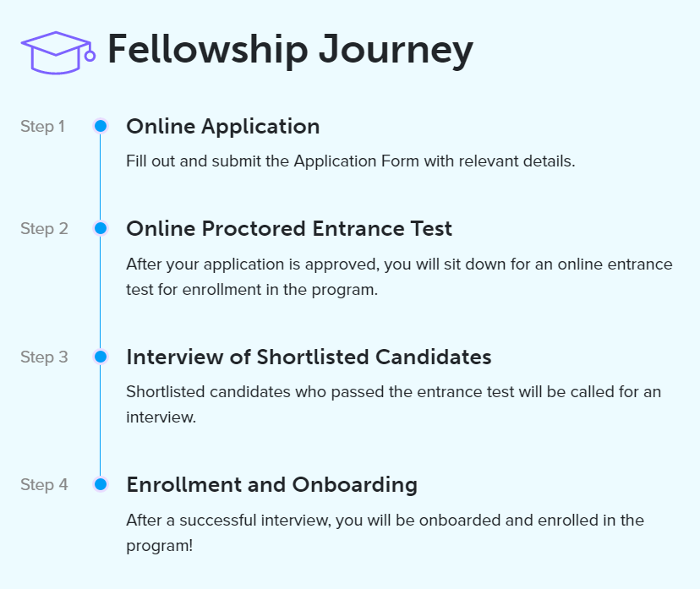Open the Enrollment and Onboarding heading
Viewport: 700px width, 589px height.
tap(272, 485)
